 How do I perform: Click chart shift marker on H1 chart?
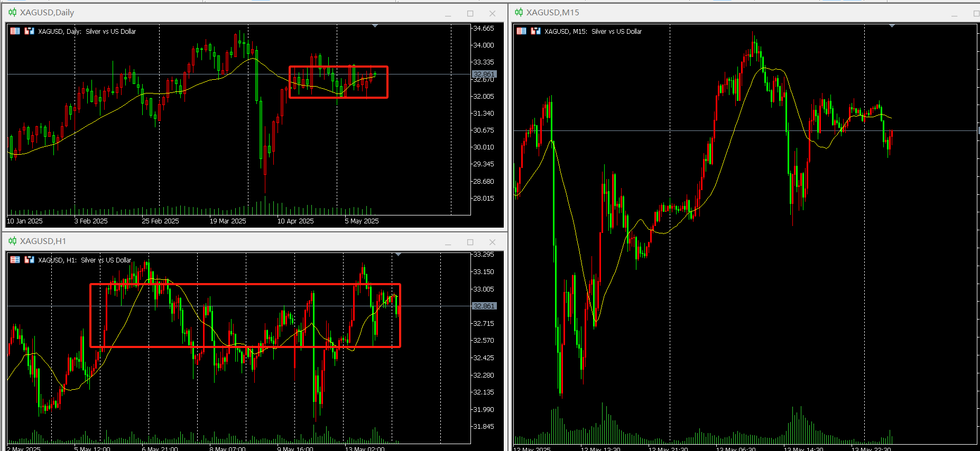(x=398, y=255)
